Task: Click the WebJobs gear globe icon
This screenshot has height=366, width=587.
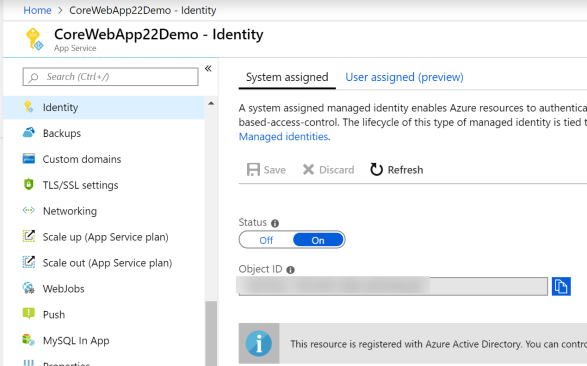Action: [28, 288]
